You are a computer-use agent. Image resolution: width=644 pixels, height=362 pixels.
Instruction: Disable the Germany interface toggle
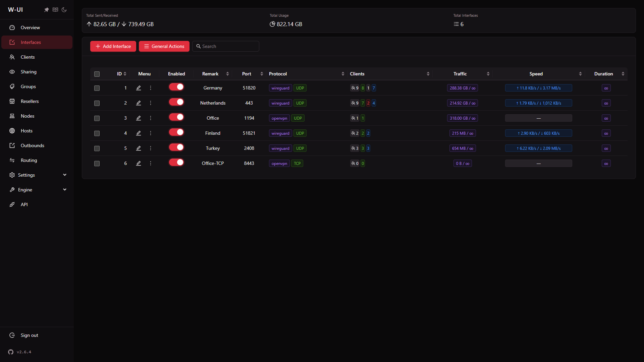tap(176, 87)
